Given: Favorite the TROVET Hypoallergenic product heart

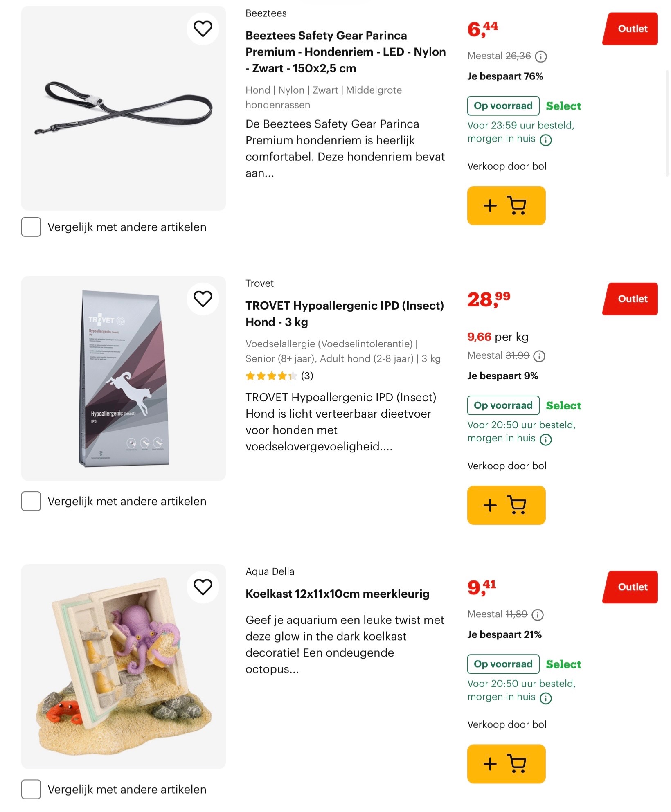Looking at the screenshot, I should [x=203, y=299].
